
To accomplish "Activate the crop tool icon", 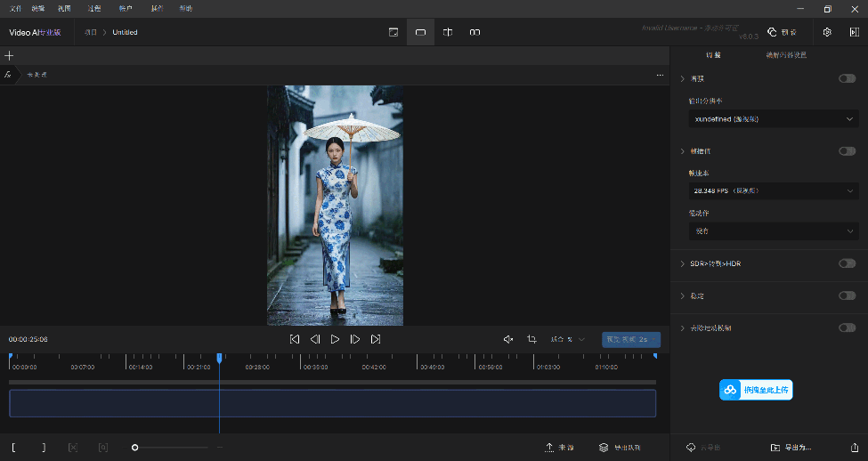I will [532, 339].
